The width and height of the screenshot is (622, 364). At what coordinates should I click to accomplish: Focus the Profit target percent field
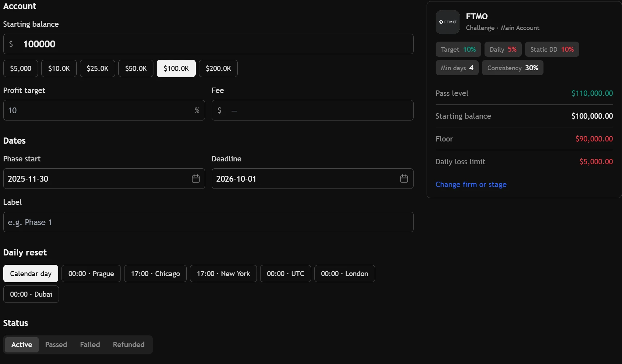pyautogui.click(x=104, y=110)
